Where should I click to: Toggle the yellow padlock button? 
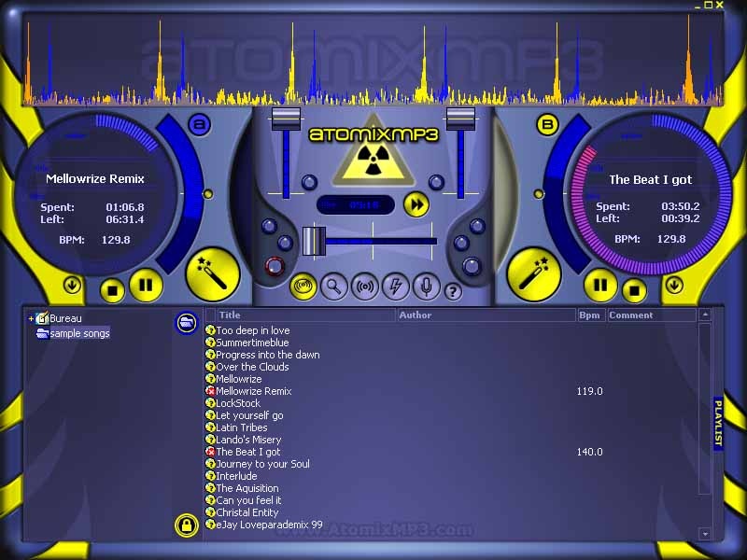[x=187, y=525]
